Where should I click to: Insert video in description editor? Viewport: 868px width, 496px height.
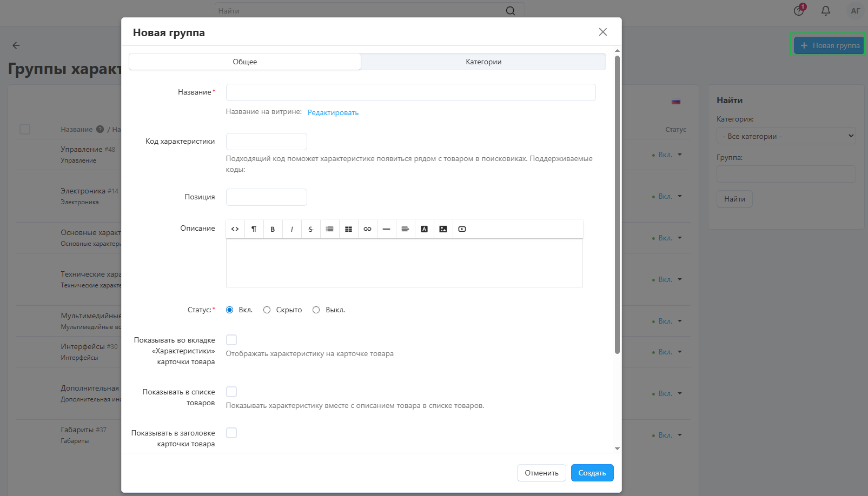click(462, 229)
